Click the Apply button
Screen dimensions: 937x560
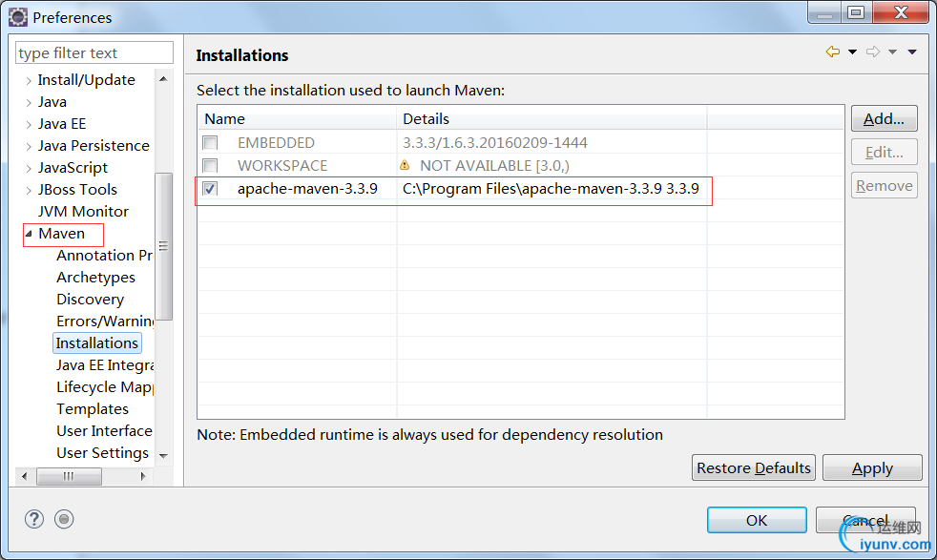click(872, 467)
